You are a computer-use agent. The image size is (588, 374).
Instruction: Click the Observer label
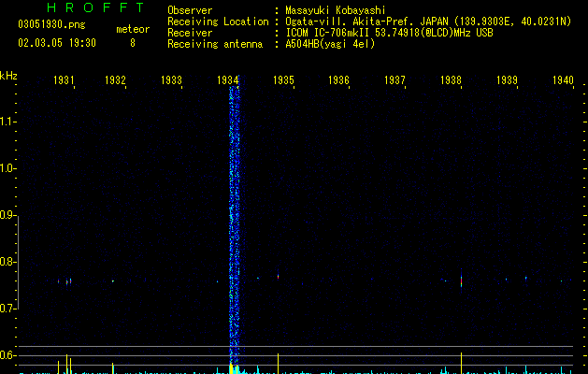point(190,10)
